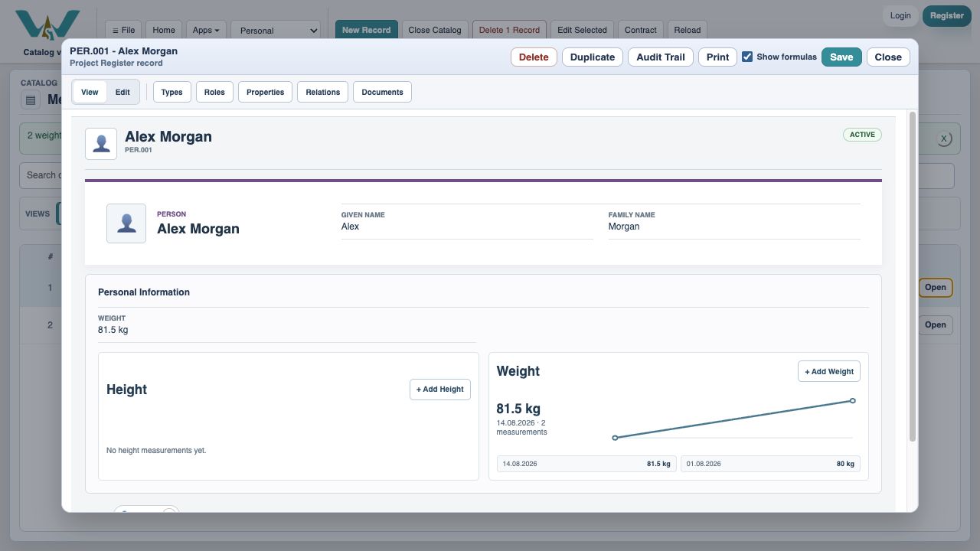The width and height of the screenshot is (980, 551).
Task: Click the Contract toolbar button
Action: [641, 30]
